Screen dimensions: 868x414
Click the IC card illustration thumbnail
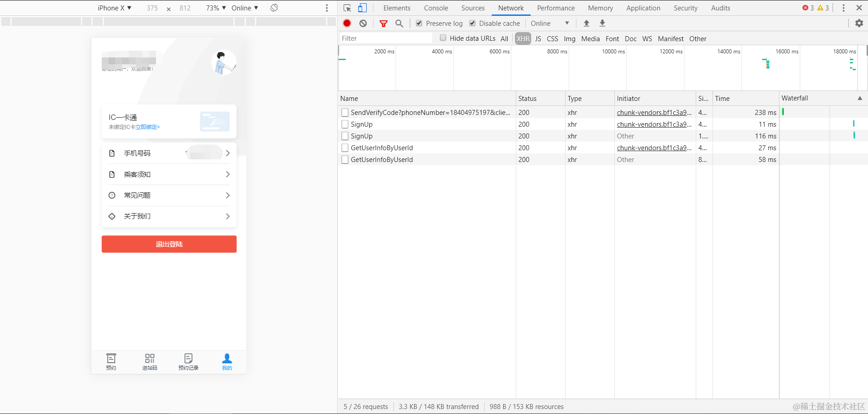point(215,121)
